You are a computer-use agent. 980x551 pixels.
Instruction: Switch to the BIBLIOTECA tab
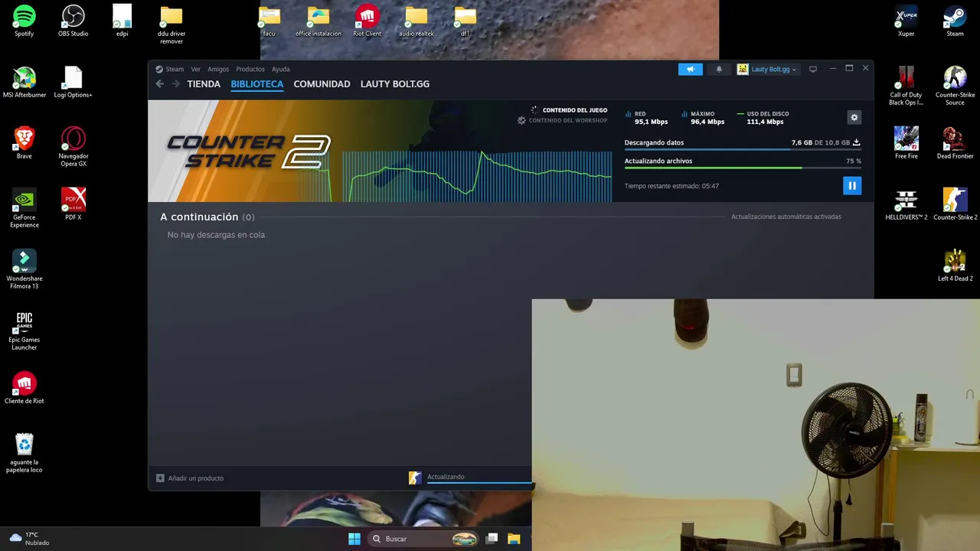[257, 84]
